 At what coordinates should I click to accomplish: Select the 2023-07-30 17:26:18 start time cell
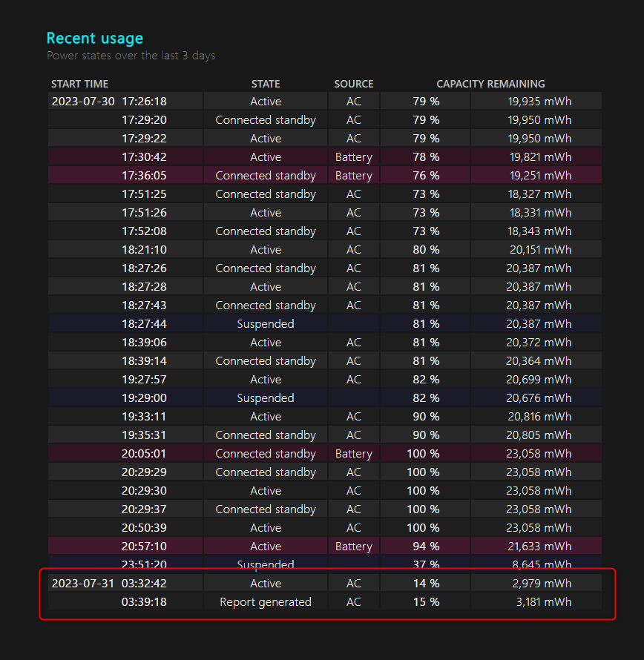click(x=109, y=102)
